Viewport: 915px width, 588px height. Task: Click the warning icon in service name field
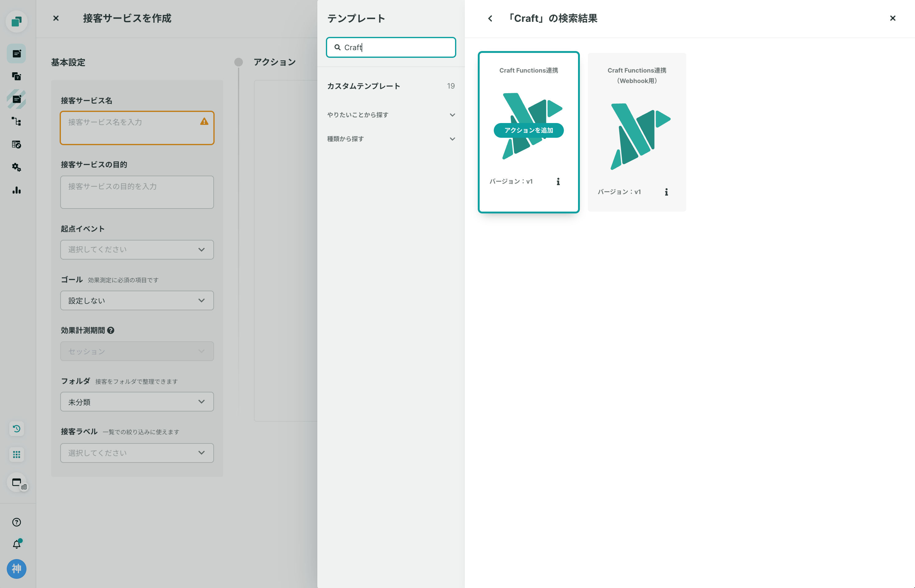click(x=204, y=121)
